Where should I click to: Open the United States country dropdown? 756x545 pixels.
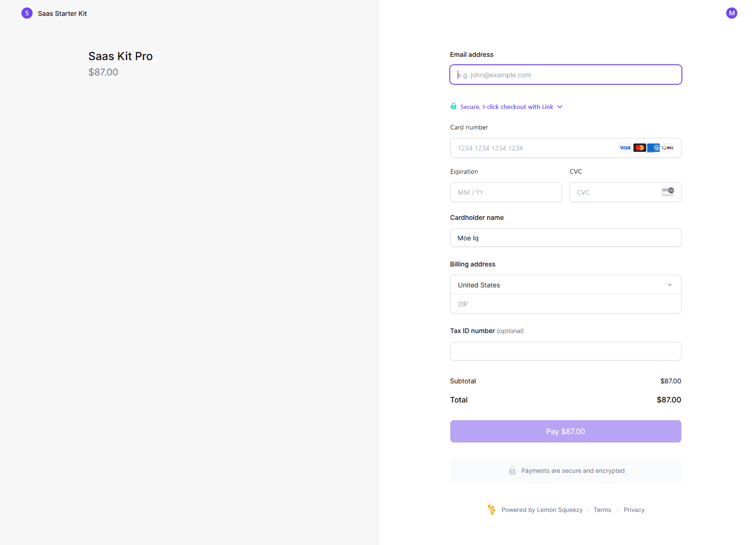click(565, 285)
